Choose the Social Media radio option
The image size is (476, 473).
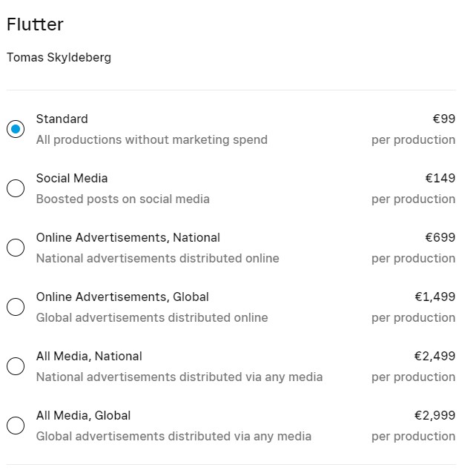tap(16, 188)
